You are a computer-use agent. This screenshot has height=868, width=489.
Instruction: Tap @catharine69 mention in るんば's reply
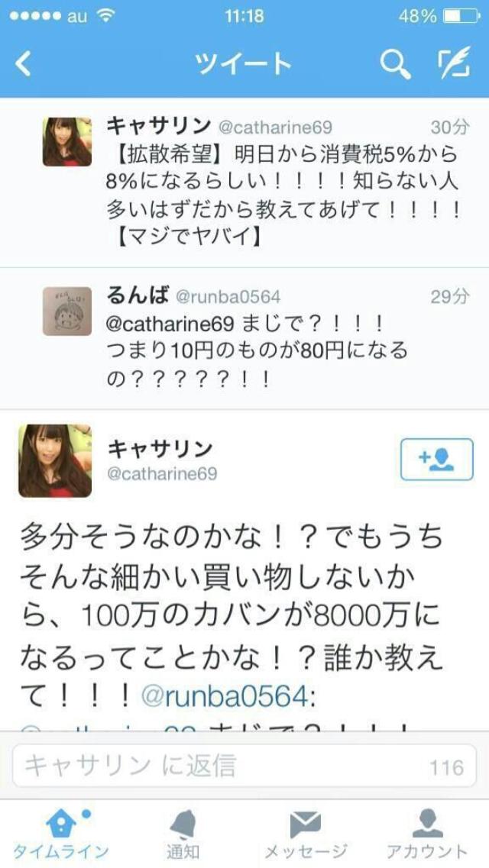[170, 324]
